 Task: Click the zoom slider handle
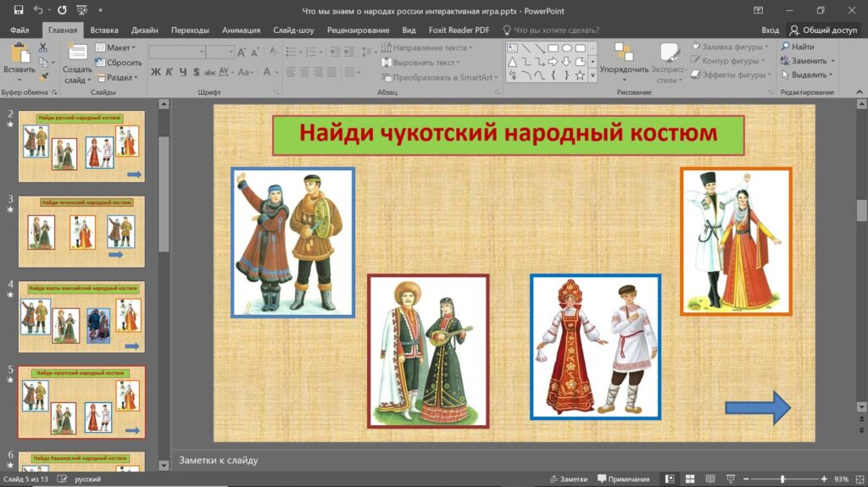(x=782, y=479)
